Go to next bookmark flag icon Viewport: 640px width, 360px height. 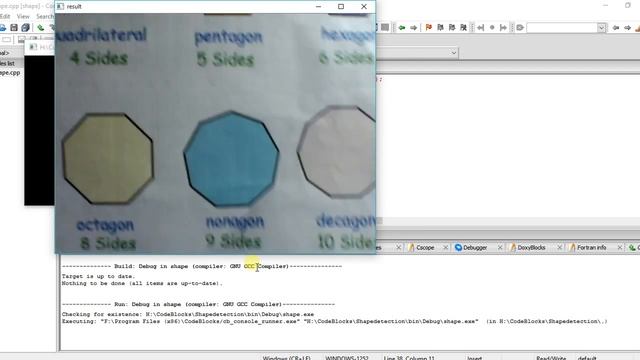pos(451,27)
